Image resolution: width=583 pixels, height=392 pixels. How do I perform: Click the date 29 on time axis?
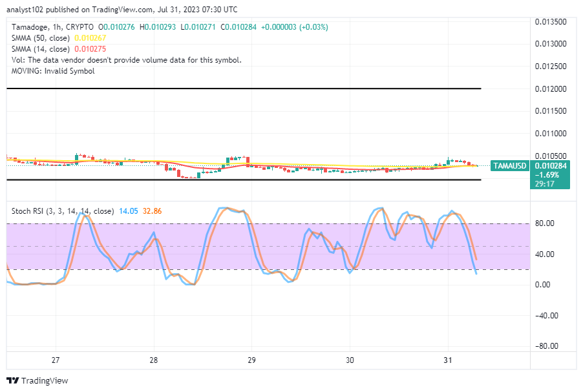(x=251, y=360)
